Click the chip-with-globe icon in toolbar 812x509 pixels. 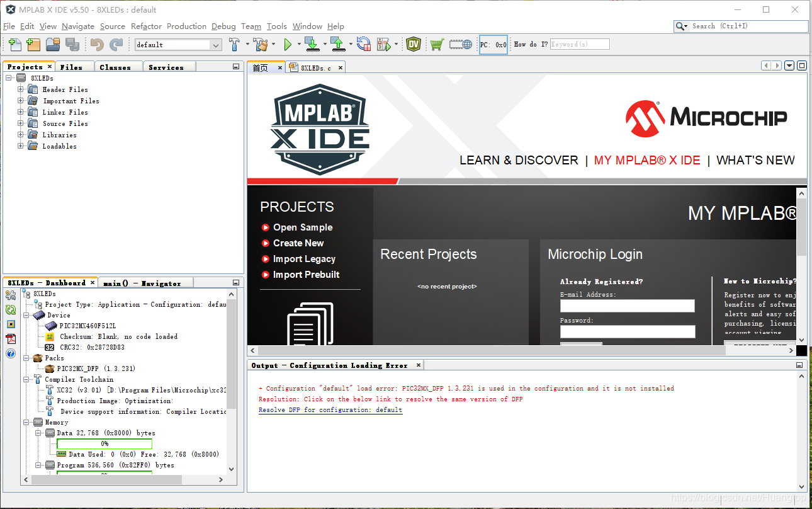tap(460, 44)
